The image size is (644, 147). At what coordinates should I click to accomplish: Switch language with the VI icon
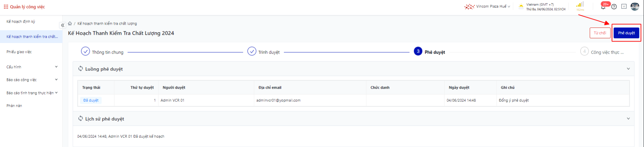624,6
